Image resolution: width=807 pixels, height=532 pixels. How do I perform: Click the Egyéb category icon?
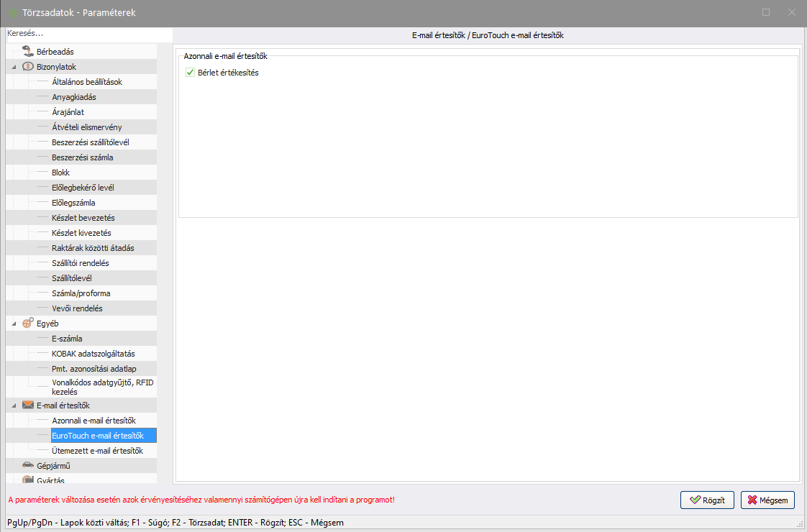click(27, 324)
